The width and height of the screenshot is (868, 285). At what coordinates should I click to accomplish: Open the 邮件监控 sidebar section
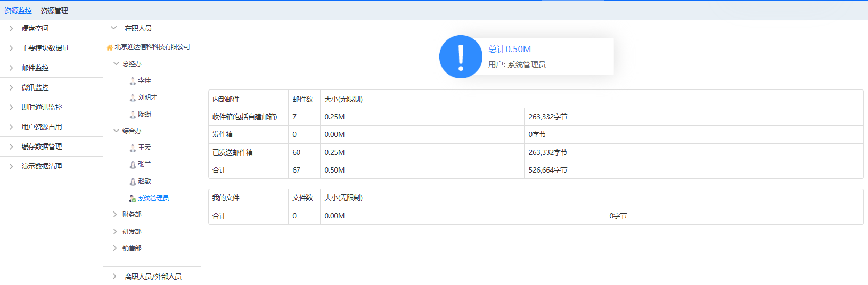(35, 68)
